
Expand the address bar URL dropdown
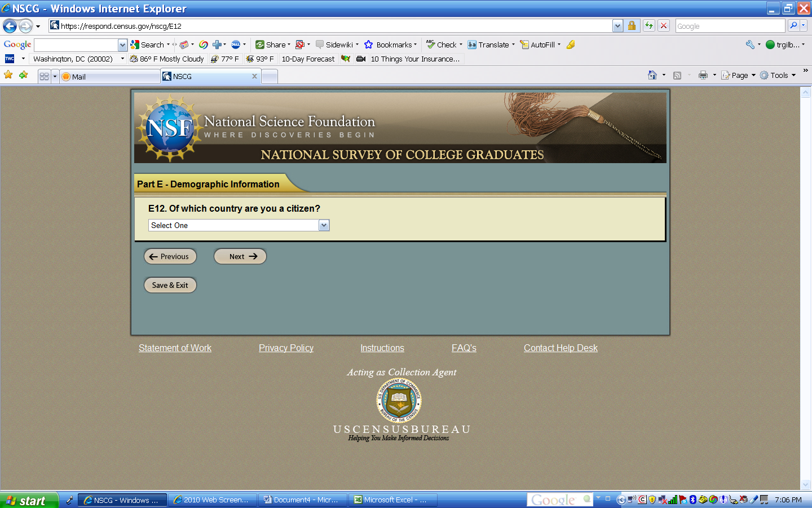(617, 26)
